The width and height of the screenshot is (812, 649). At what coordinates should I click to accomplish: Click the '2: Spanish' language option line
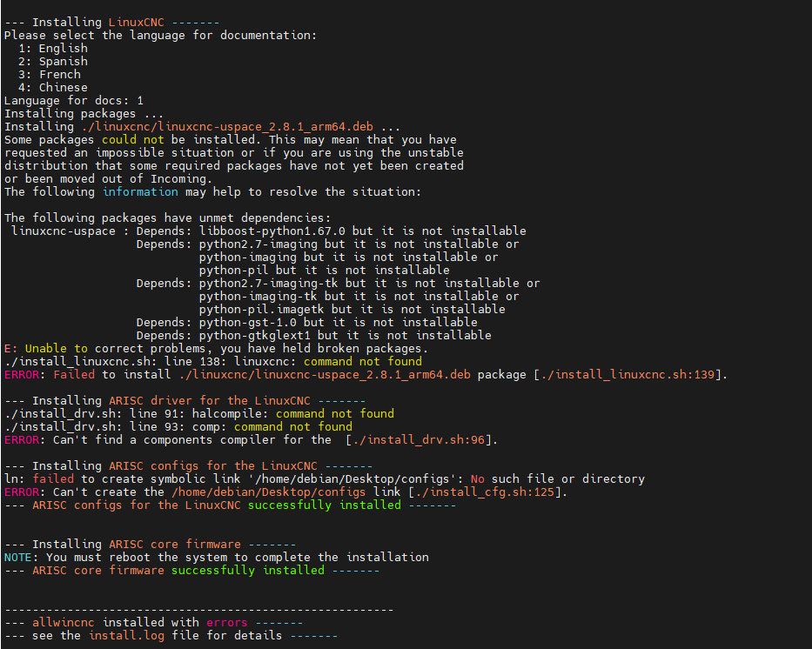[x=53, y=61]
